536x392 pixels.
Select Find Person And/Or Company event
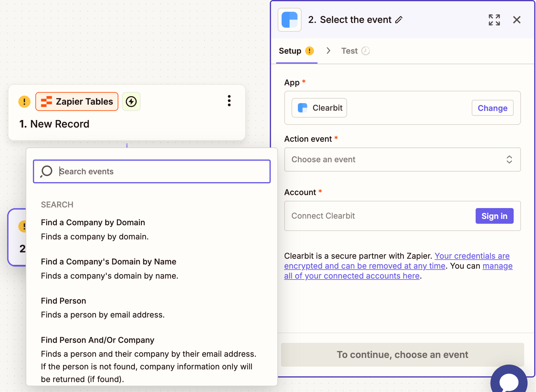[x=152, y=359]
